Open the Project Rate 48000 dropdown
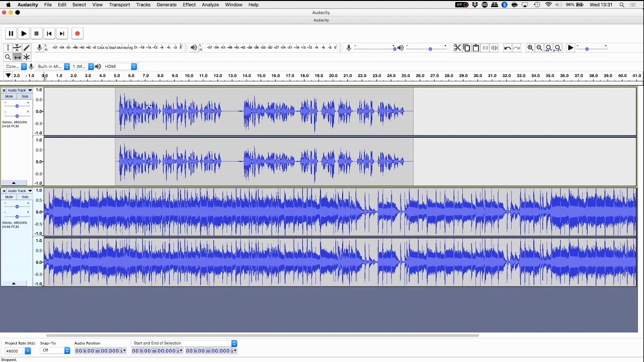This screenshot has width=644, height=362. (18, 351)
